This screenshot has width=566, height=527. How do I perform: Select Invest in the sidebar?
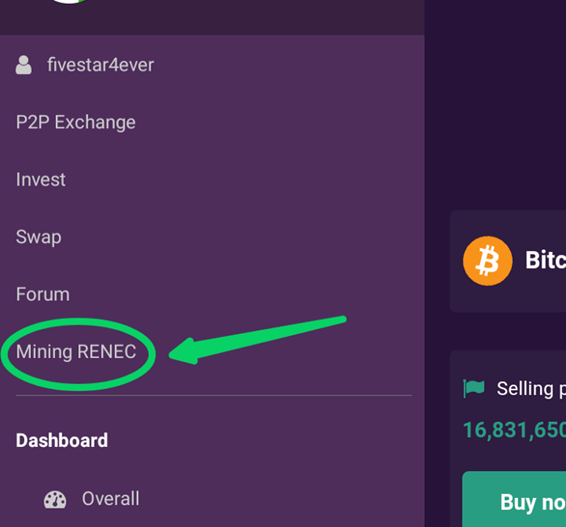(x=41, y=179)
